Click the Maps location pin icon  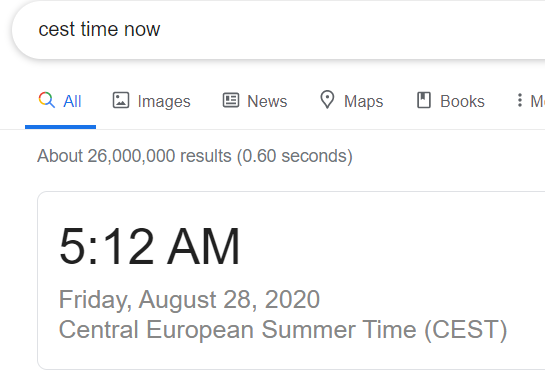tap(327, 100)
